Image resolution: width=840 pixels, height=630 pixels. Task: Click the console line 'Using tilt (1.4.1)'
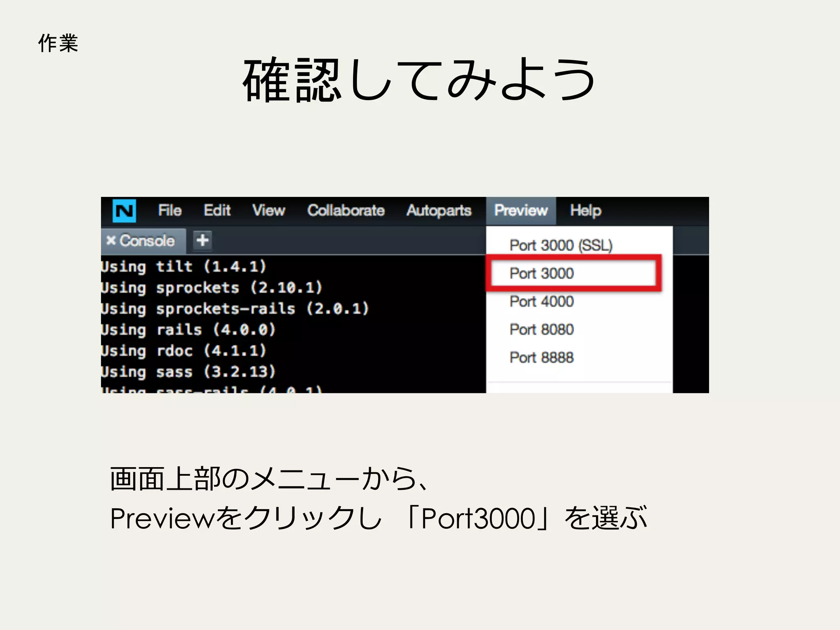click(x=184, y=267)
